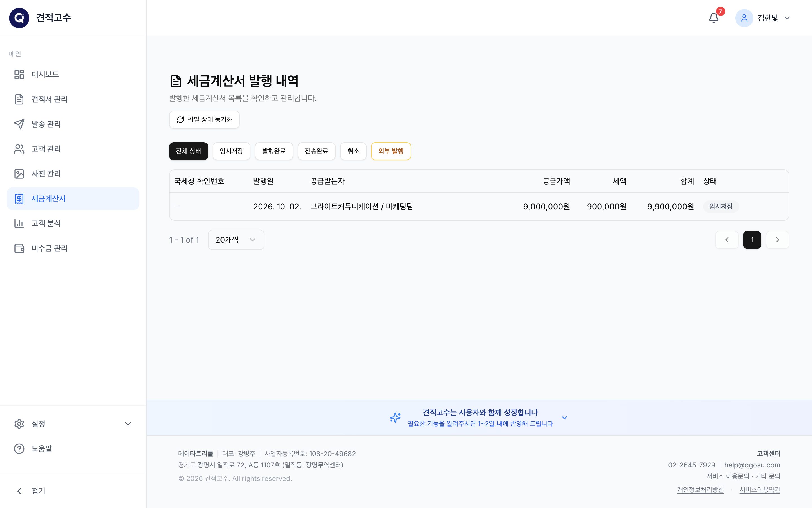This screenshot has width=812, height=508.
Task: Go to previous page arrow
Action: coord(727,240)
